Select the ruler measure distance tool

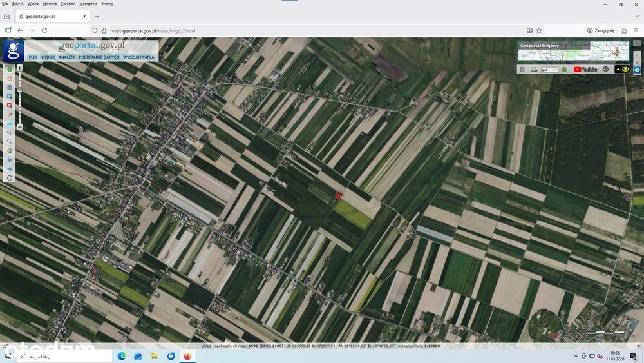10,124
